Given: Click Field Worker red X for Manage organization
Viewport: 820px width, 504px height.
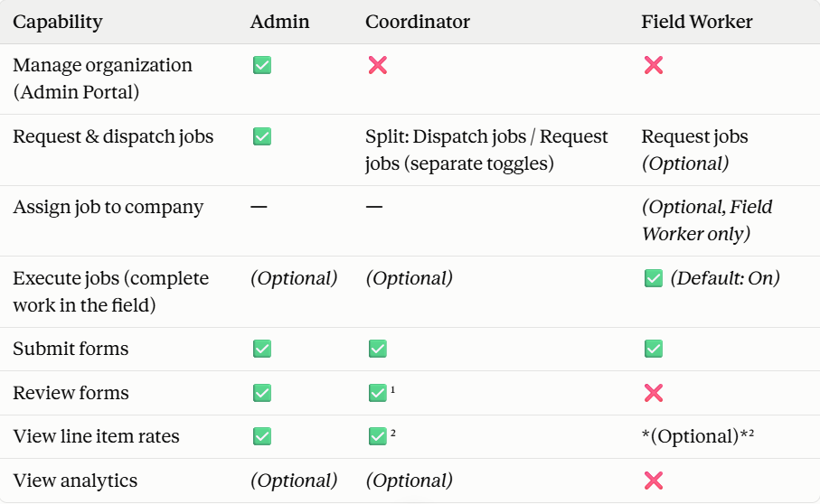Looking at the screenshot, I should (x=654, y=65).
